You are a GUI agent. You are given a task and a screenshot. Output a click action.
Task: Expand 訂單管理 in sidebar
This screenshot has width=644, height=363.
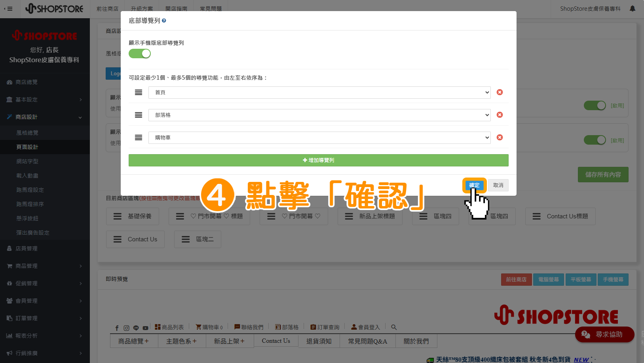pos(45,318)
